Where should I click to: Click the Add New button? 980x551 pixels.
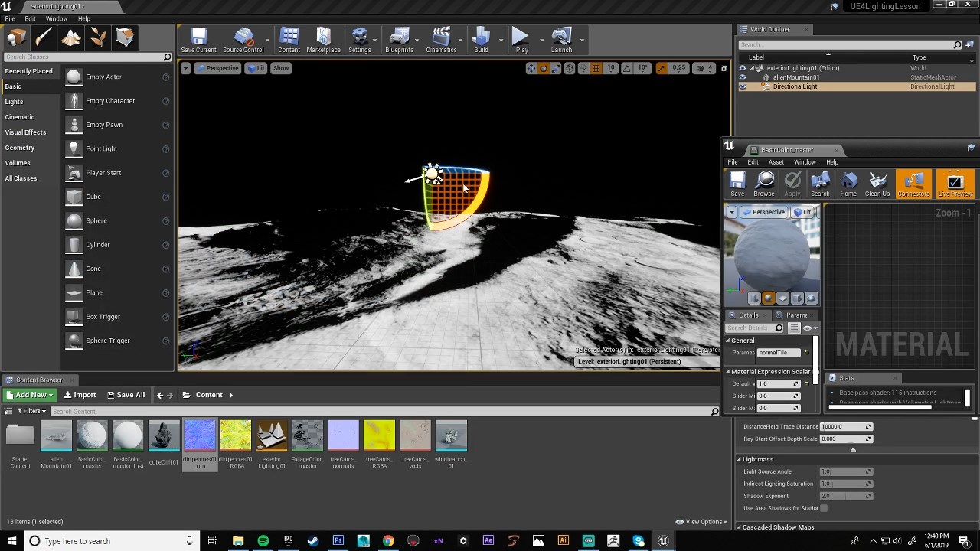pyautogui.click(x=29, y=395)
